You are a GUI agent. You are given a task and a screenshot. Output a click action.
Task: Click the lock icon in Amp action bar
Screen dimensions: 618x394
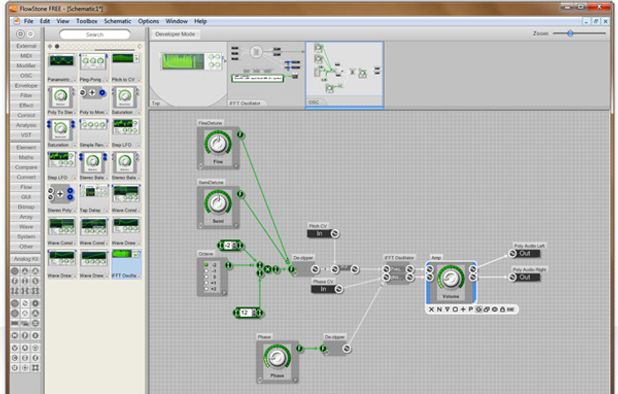click(502, 309)
